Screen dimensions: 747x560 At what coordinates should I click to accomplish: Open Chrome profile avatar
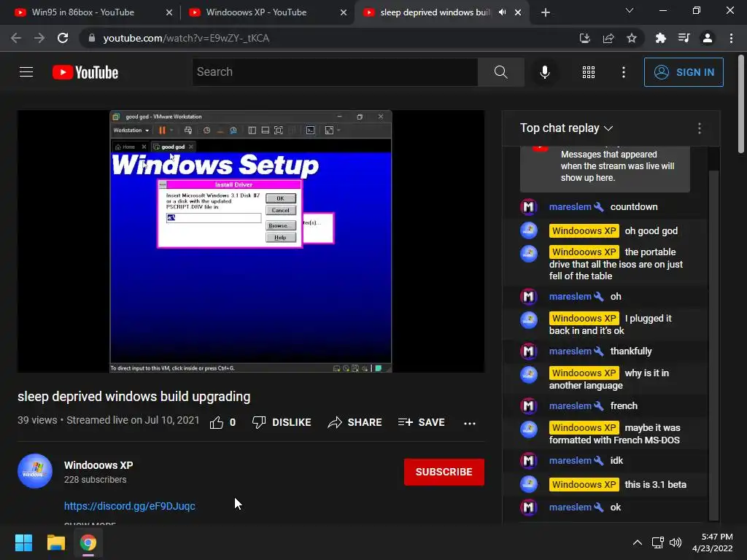[x=708, y=38]
